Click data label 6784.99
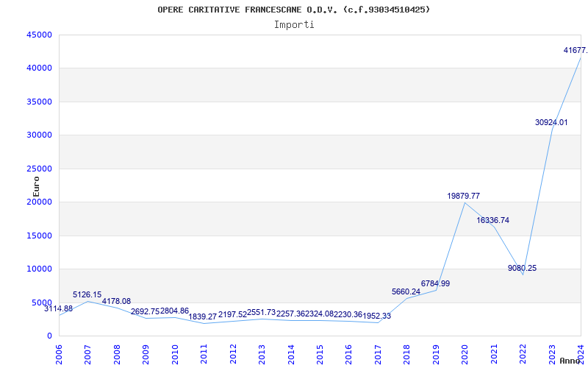 coord(435,284)
